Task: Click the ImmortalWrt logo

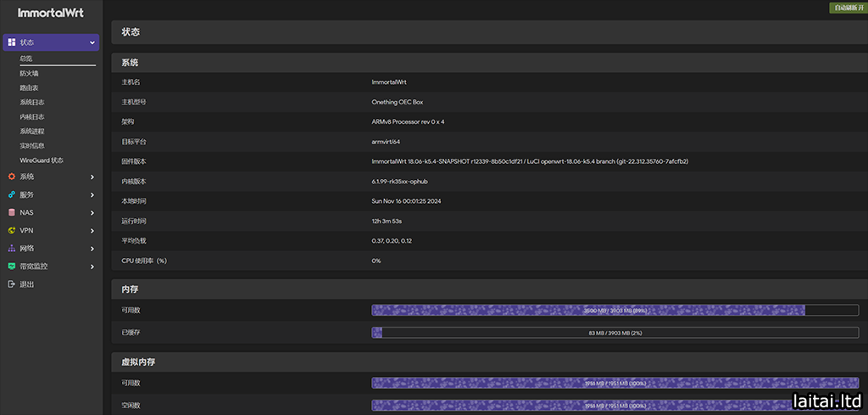Action: tap(49, 13)
